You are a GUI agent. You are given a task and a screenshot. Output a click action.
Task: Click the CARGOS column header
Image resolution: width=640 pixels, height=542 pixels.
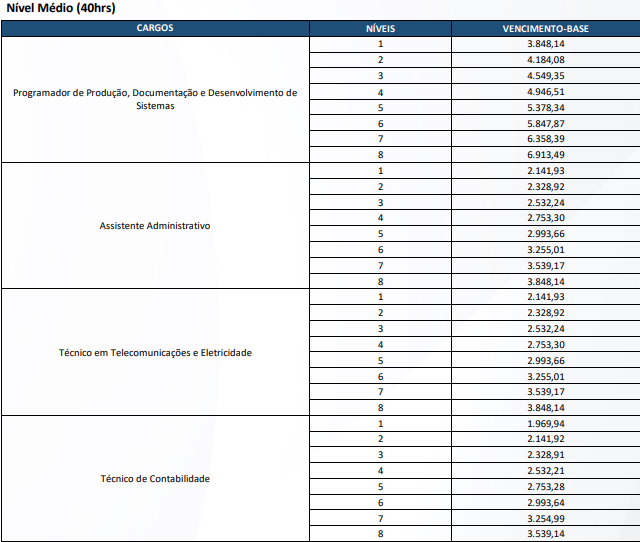(155, 28)
